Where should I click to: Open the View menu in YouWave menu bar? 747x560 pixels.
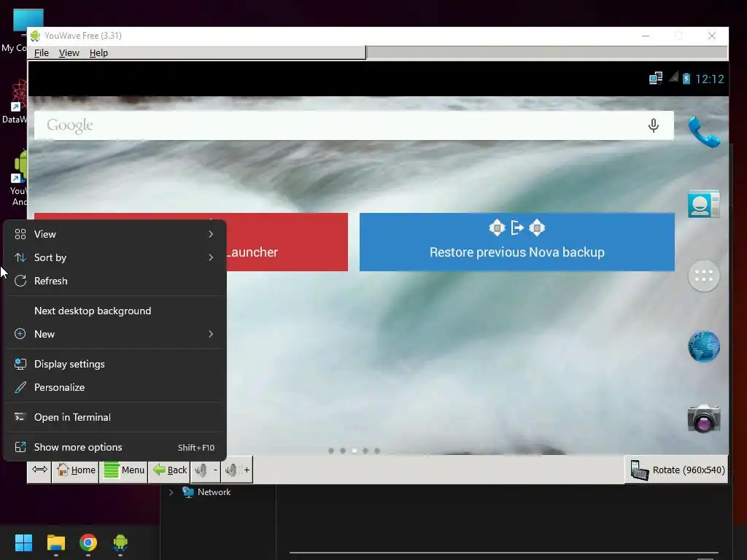[69, 52]
